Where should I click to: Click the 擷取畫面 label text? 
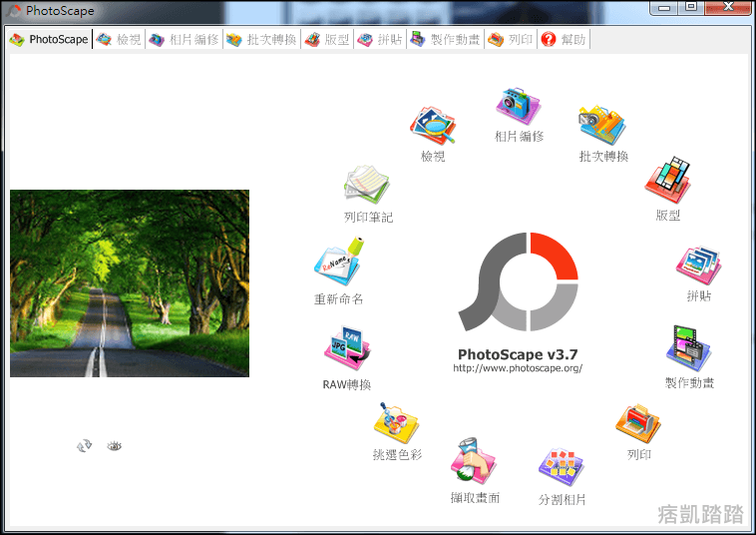[475, 498]
